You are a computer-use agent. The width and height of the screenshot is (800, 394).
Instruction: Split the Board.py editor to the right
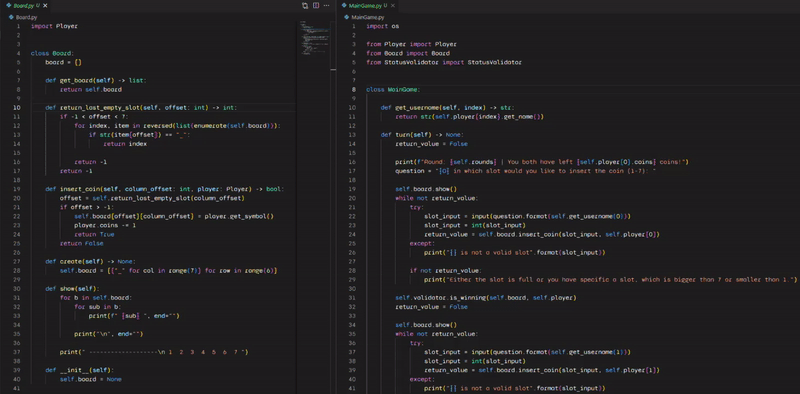pyautogui.click(x=316, y=6)
